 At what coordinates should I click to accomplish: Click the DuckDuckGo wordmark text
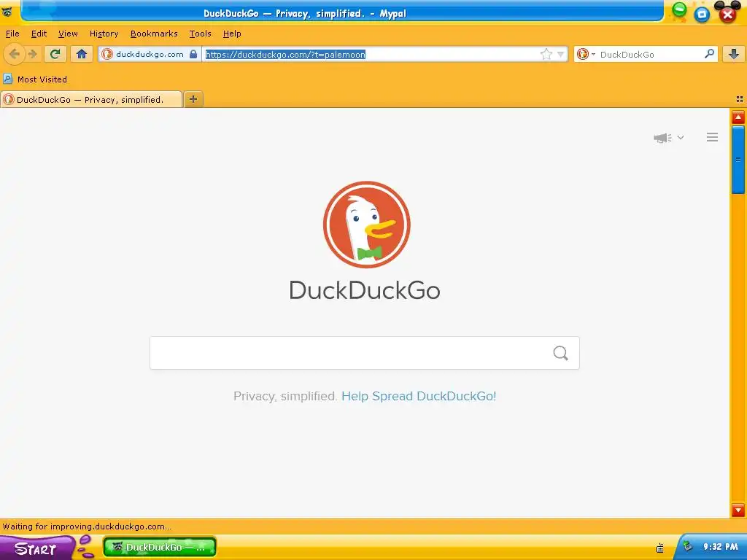365,290
